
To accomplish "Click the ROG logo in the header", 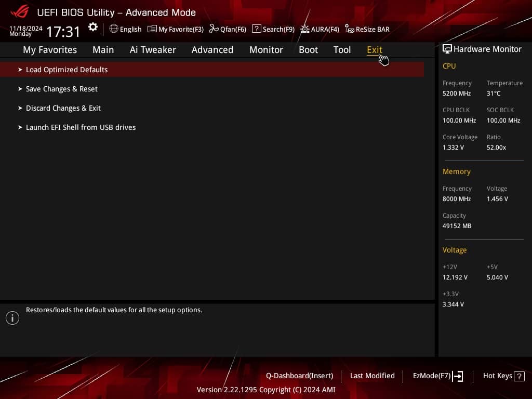I will (x=19, y=11).
